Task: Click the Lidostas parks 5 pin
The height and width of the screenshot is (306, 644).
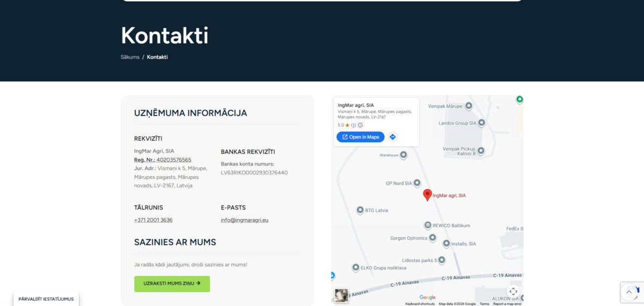Action: pos(442,260)
